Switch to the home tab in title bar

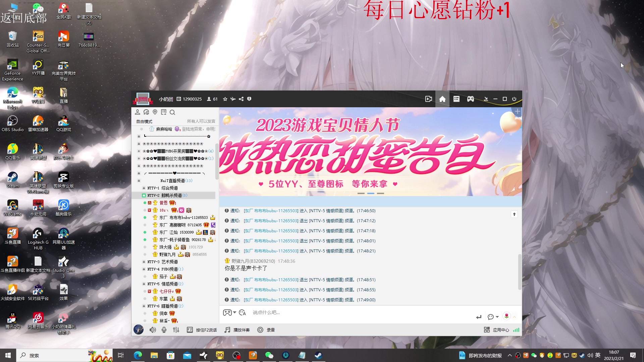(x=442, y=99)
